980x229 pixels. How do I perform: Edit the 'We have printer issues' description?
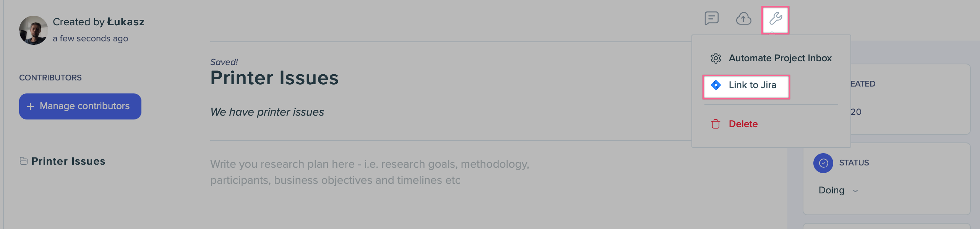tap(267, 112)
